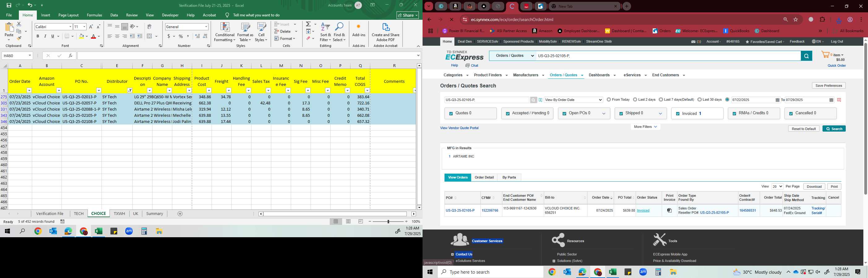Open Windows Calculator from browser taskbar
The width and height of the screenshot is (868, 278).
[658, 272]
